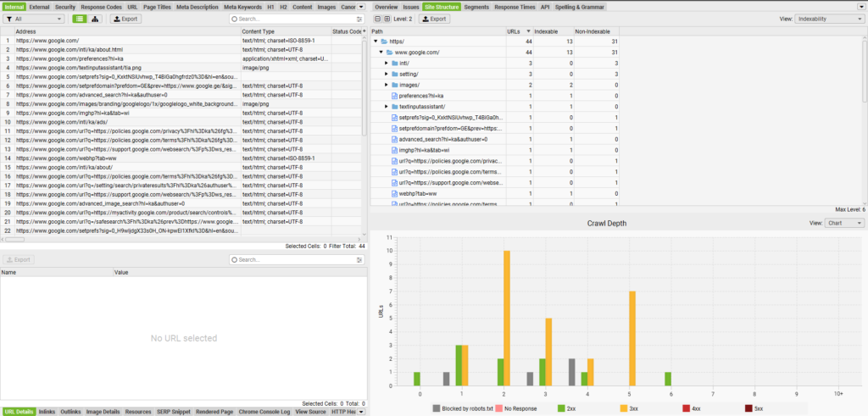Select row 1 https://www.google.com/
868x416 pixels.
183,41
